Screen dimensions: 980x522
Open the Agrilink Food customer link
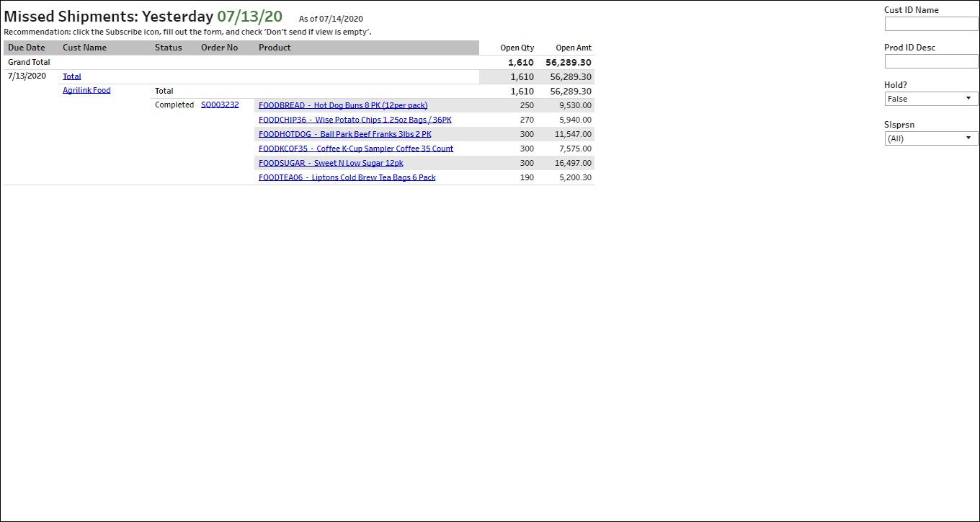point(86,91)
